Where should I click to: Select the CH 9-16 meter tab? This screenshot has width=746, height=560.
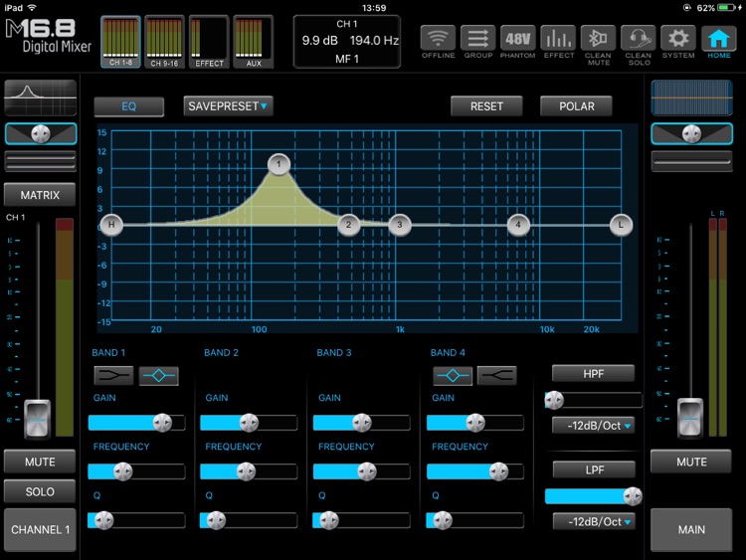(x=164, y=42)
